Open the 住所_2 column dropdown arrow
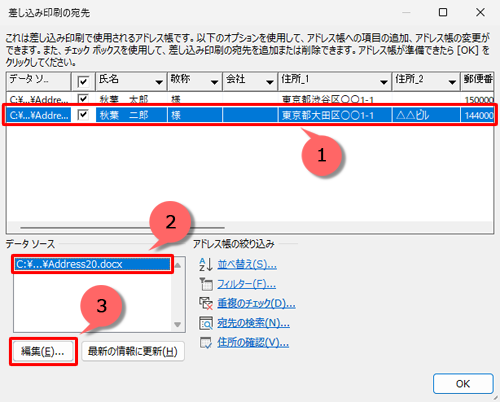Viewport: 500px width, 402px height. pos(452,82)
